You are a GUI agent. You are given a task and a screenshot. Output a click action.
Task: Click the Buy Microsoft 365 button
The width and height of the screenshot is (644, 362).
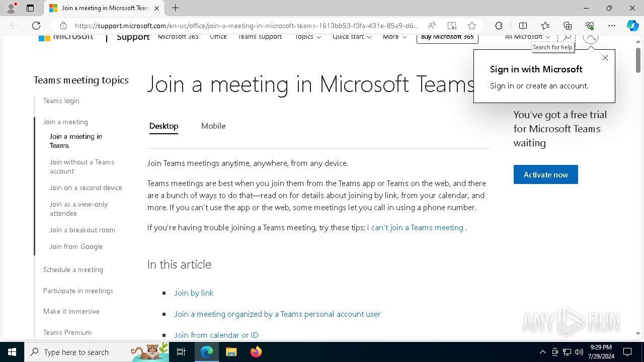pyautogui.click(x=447, y=38)
